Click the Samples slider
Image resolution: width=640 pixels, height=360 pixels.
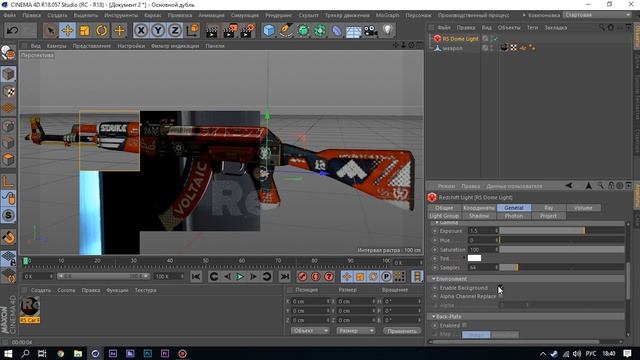(x=562, y=267)
